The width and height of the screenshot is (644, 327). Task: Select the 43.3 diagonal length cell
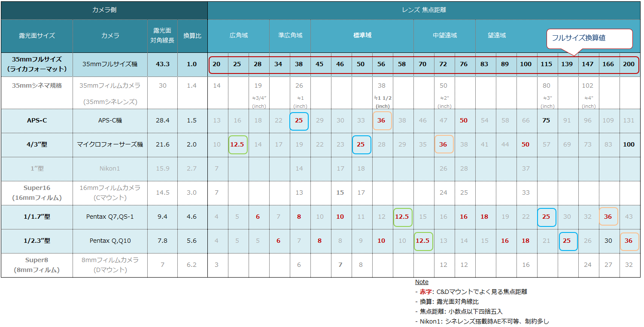coord(162,64)
